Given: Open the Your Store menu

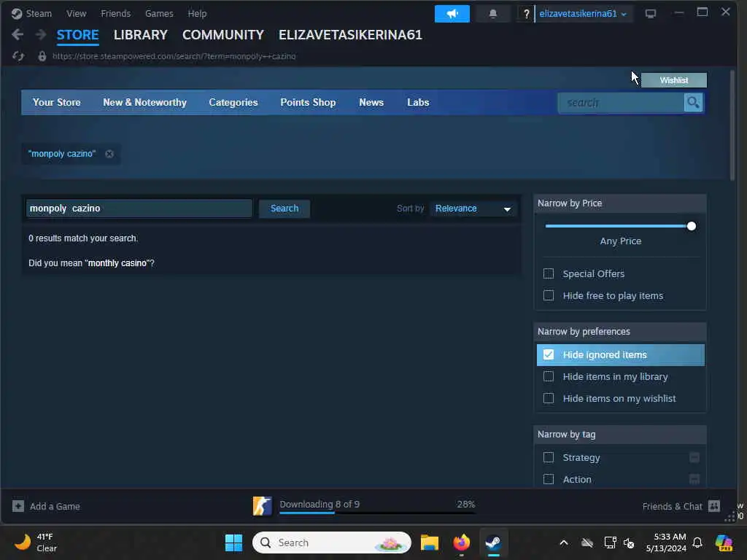Looking at the screenshot, I should coord(57,102).
